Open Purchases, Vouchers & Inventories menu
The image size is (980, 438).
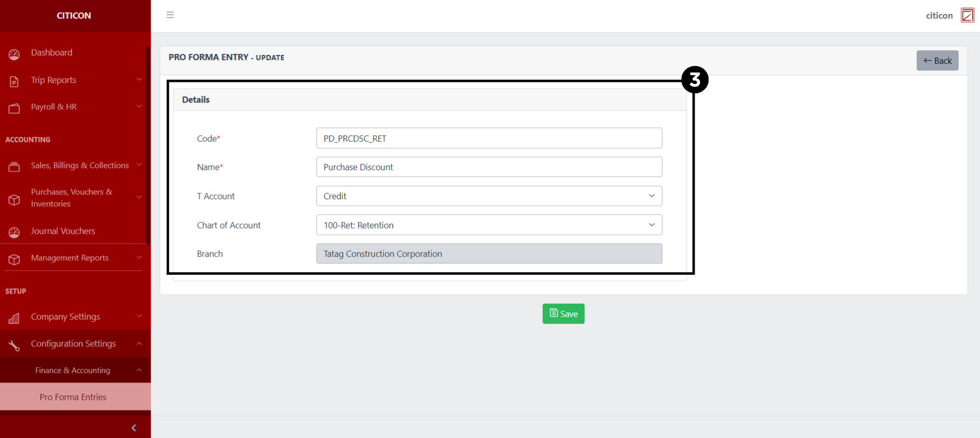click(71, 197)
